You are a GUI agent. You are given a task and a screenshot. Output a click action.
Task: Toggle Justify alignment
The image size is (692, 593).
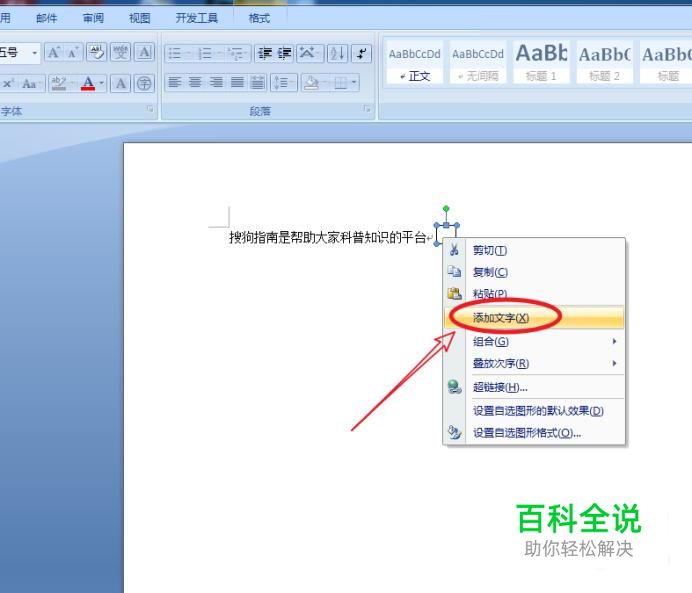point(237,83)
